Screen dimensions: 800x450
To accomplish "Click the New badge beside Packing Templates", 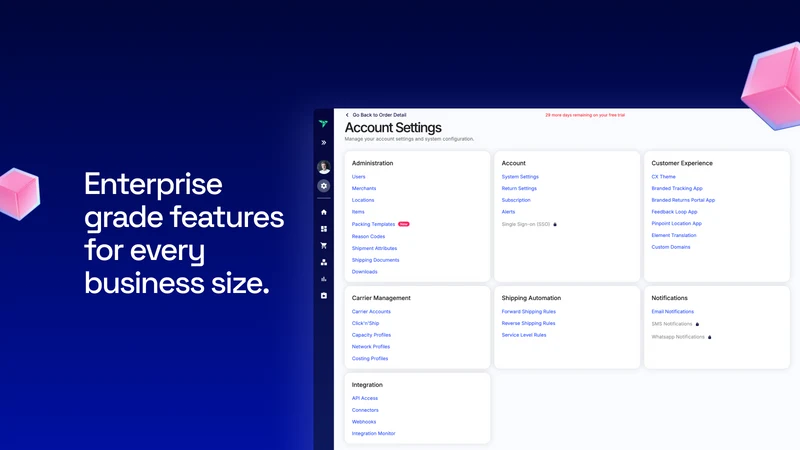I will tap(404, 224).
